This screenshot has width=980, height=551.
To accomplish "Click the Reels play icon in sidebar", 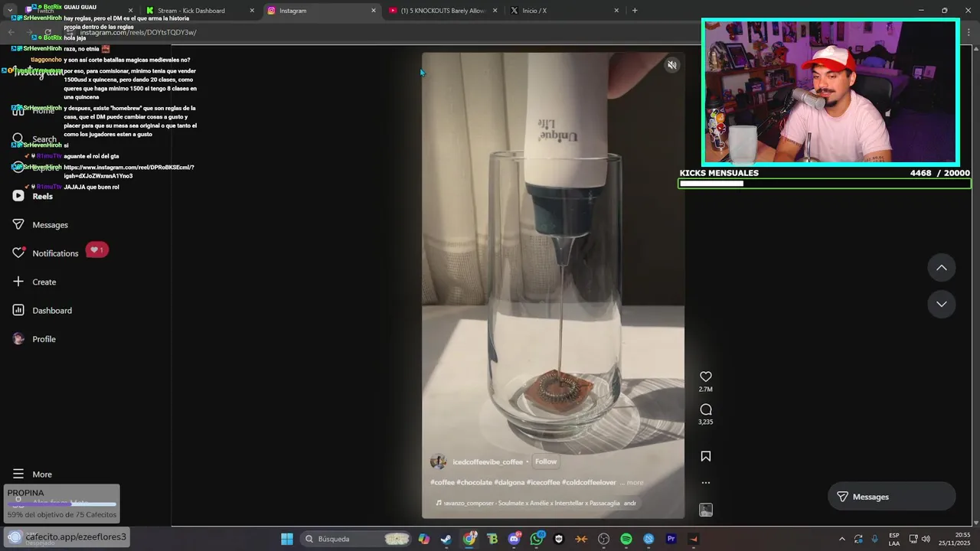I will click(18, 196).
